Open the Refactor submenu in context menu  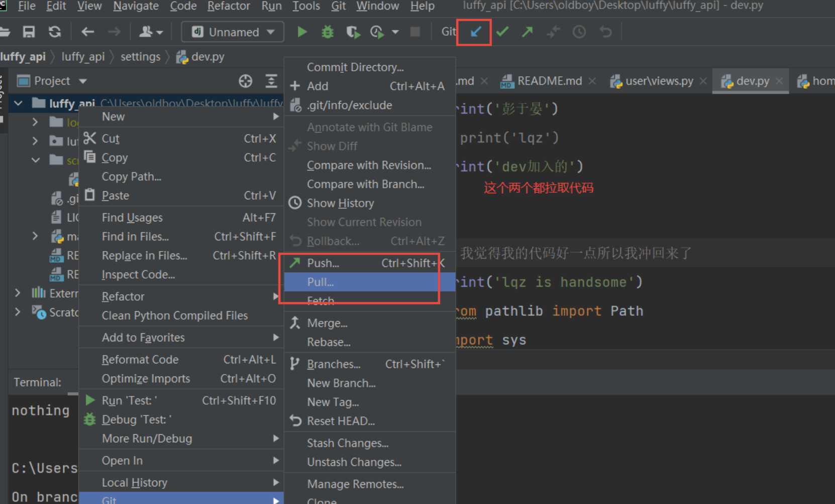point(181,296)
